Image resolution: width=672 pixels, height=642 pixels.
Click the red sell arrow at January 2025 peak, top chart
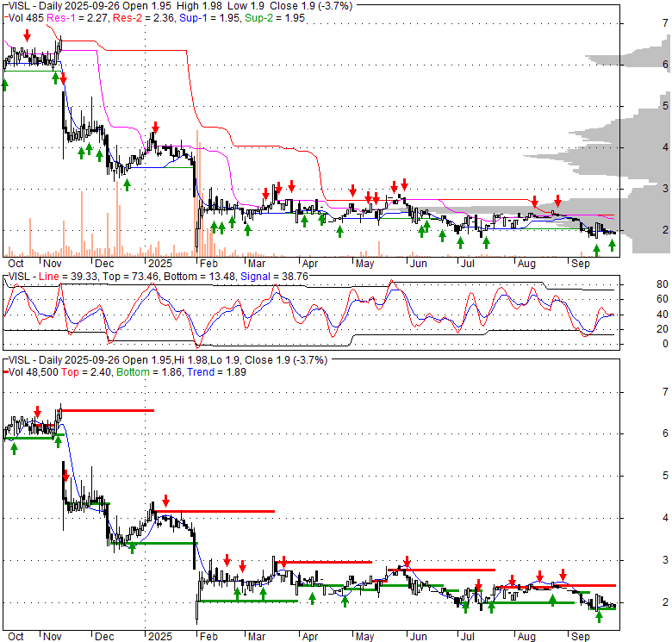[156, 128]
